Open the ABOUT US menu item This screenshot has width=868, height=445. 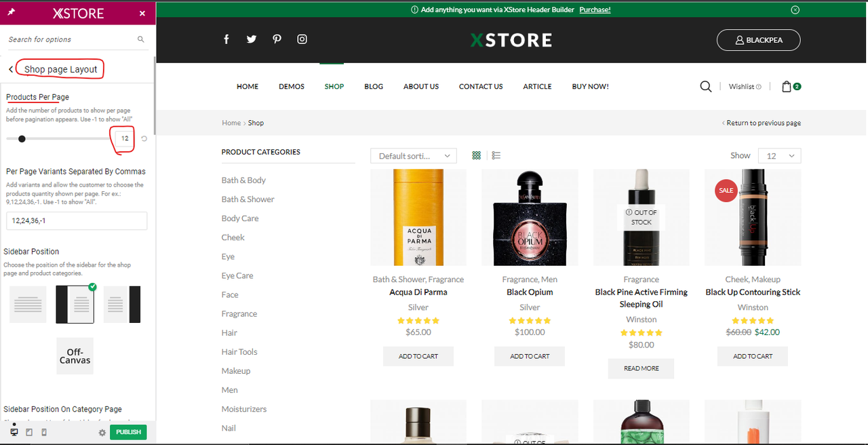coord(421,86)
